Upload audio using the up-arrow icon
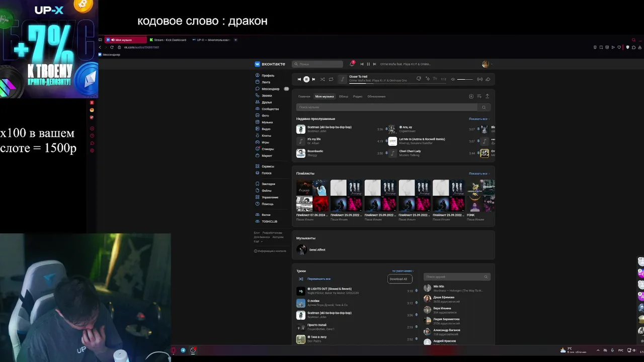Screen dimensions: 644x362 pos(487,96)
